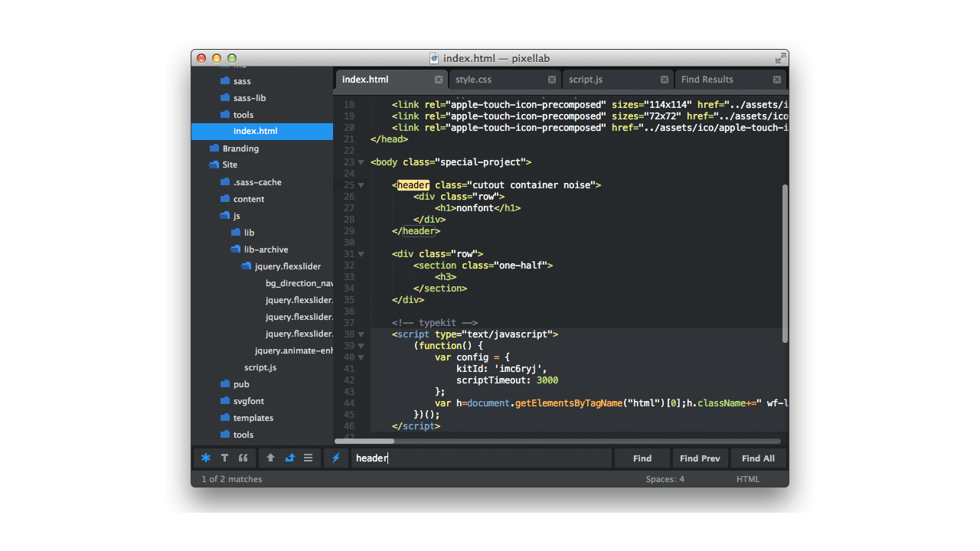Click the 1 of 2 matches status
The image size is (980, 551).
tap(231, 479)
